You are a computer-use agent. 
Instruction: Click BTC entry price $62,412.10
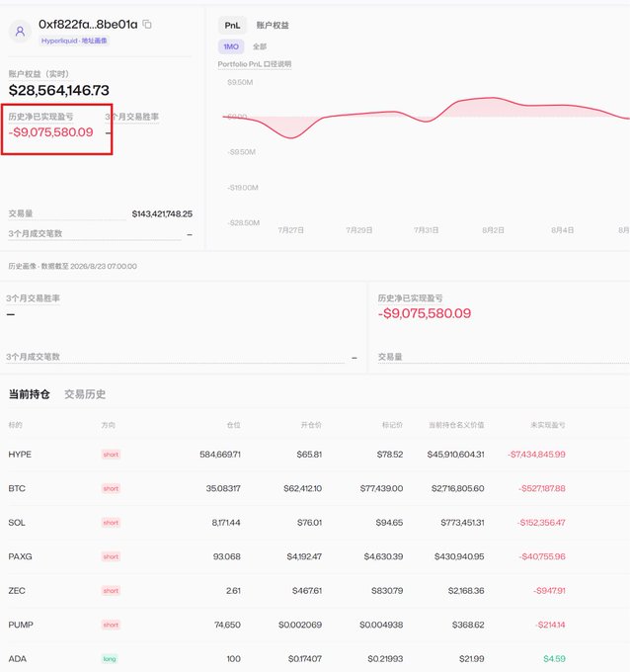coord(302,488)
